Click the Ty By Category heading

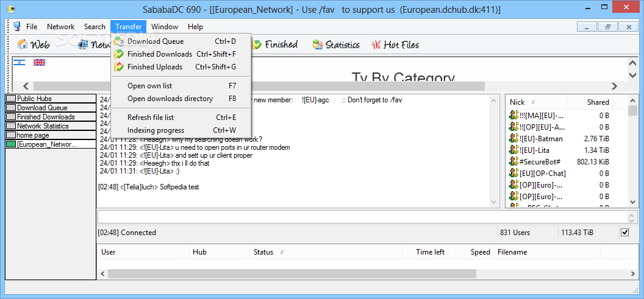coord(403,77)
